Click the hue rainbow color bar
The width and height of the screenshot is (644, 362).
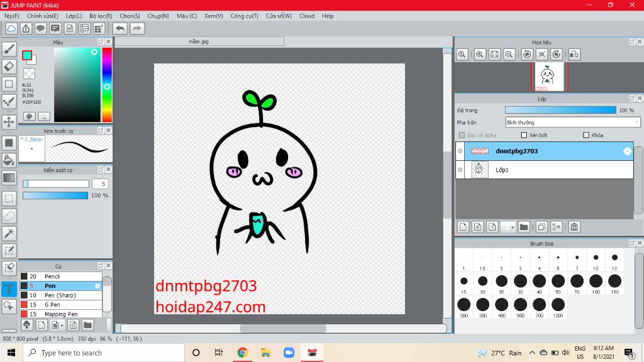107,85
